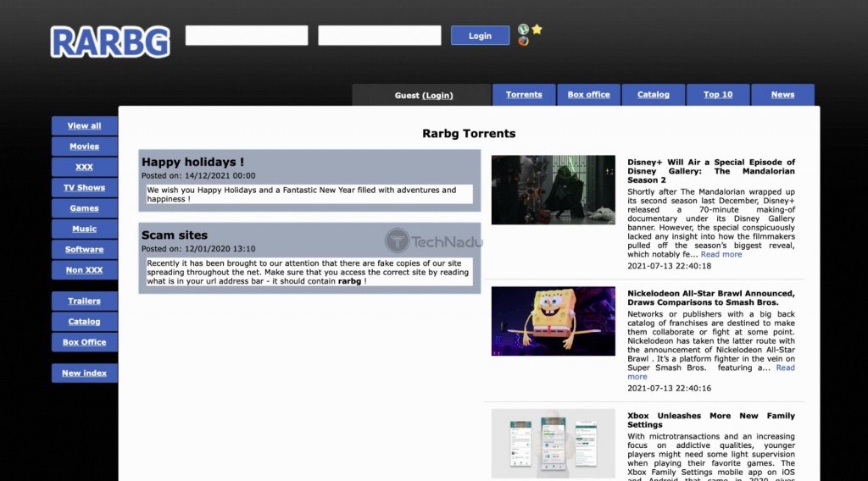Select View all in the sidebar
Viewport: 868px width, 481px height.
coord(85,125)
